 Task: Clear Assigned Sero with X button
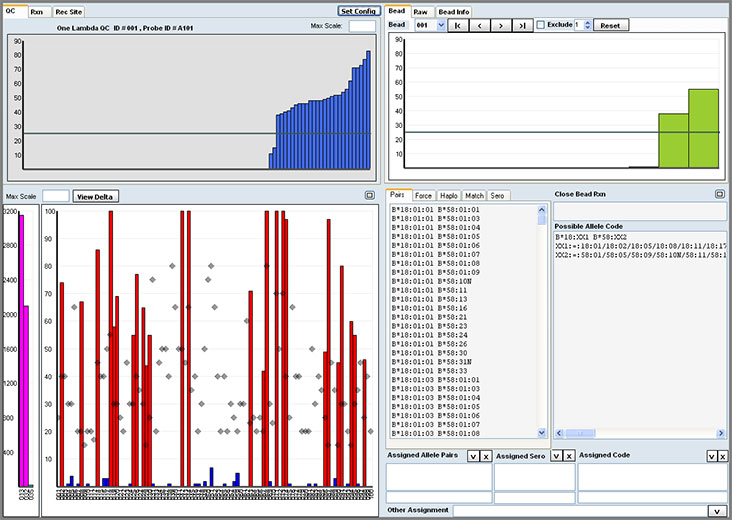click(569, 456)
